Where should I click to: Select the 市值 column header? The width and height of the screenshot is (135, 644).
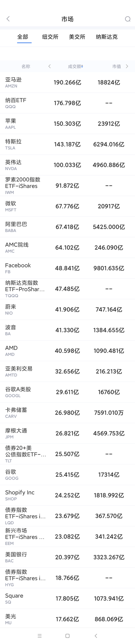click(117, 66)
